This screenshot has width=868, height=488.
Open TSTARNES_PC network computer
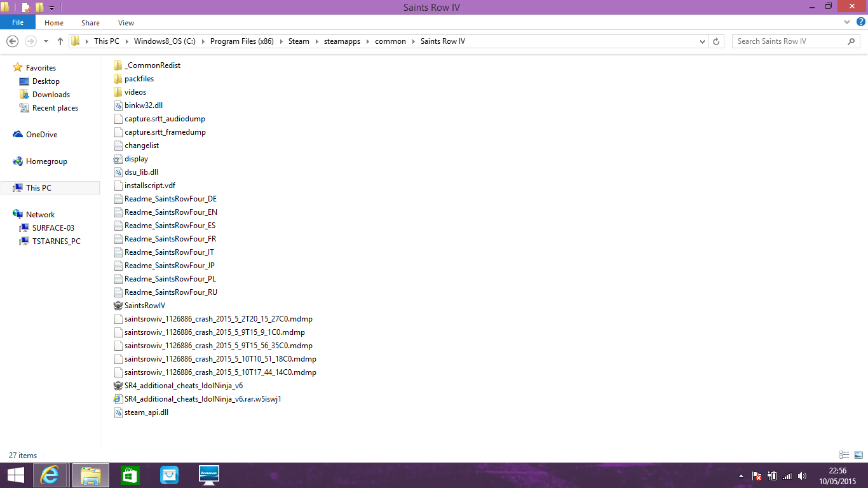coord(57,241)
